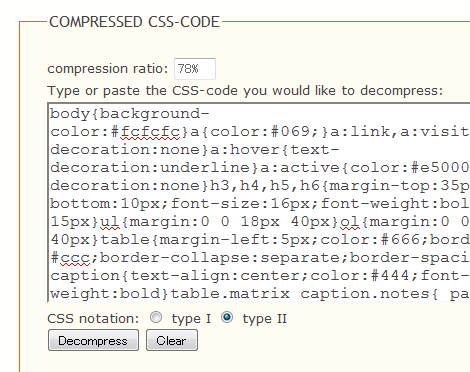The height and width of the screenshot is (372, 470).
Task: Click the 'compression ratio:' label
Action: point(108,69)
